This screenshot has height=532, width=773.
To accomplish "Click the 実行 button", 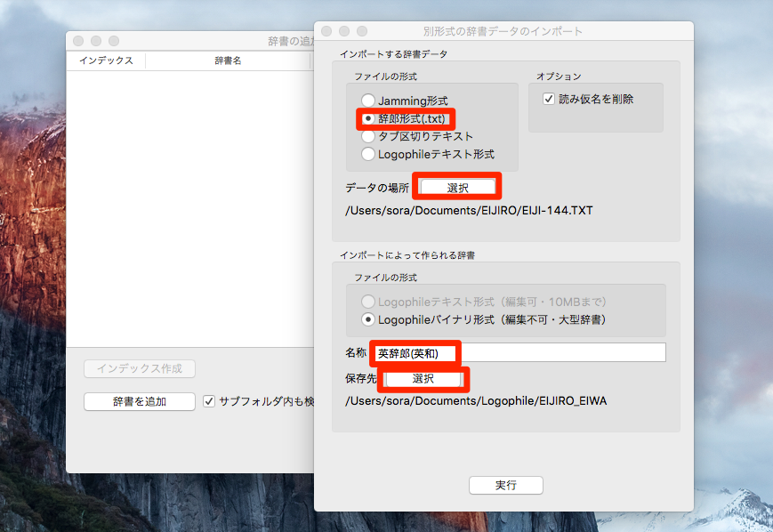I will [x=506, y=485].
